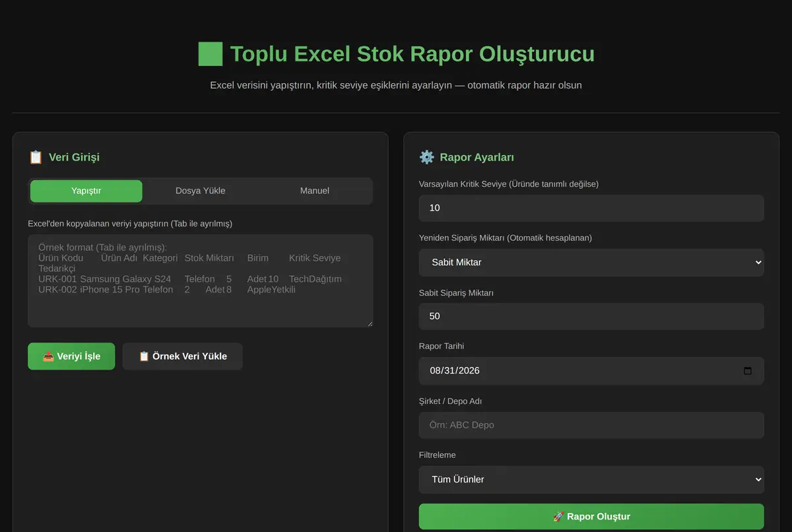
Task: Open the Yeniden Sipariş Miktarı dropdown
Action: pos(591,262)
